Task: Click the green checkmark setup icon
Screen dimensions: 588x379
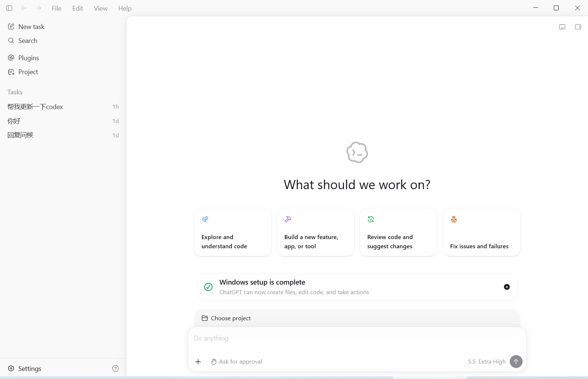Action: click(208, 287)
